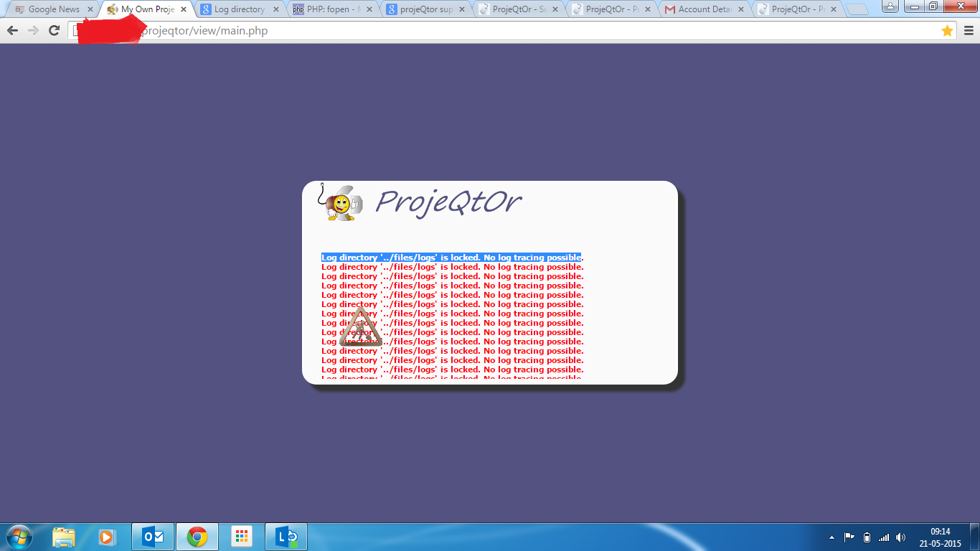Open Lync from the taskbar

(x=286, y=537)
